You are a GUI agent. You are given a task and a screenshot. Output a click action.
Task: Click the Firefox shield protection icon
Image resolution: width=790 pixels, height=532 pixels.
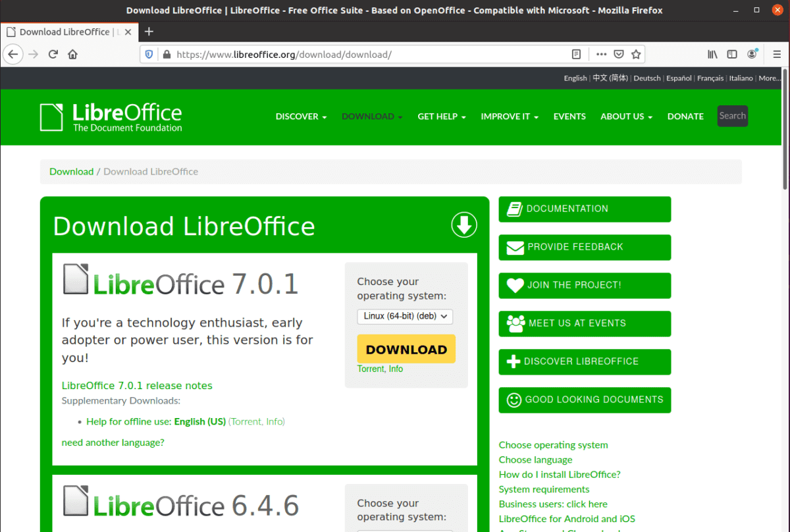(148, 54)
